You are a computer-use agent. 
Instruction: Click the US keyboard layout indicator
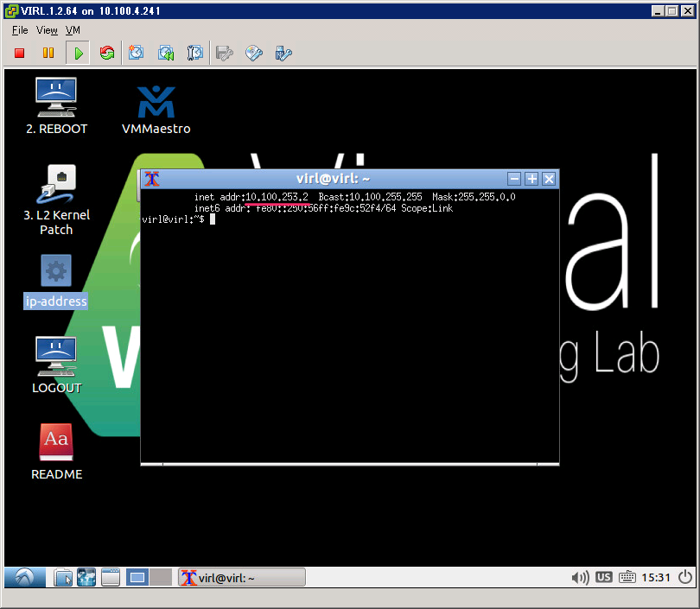[x=603, y=577]
